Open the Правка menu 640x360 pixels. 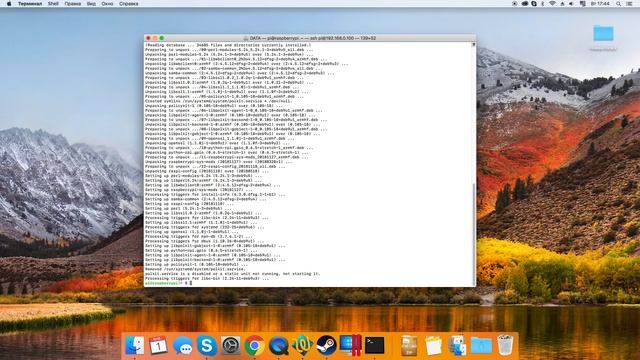click(73, 4)
